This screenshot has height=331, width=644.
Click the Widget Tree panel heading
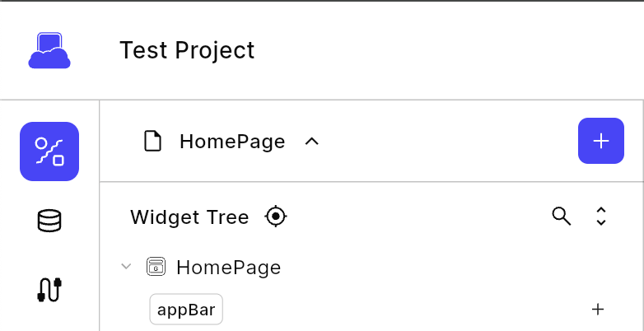tap(189, 217)
